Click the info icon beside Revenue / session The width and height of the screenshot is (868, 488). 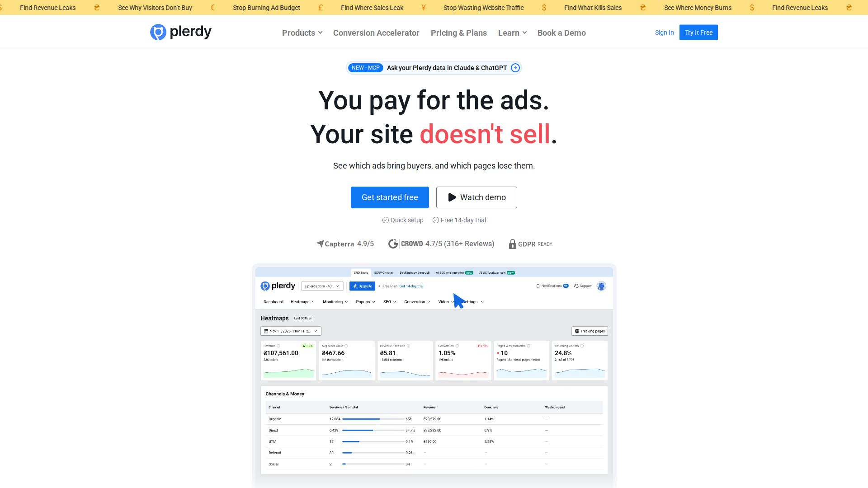pyautogui.click(x=408, y=346)
